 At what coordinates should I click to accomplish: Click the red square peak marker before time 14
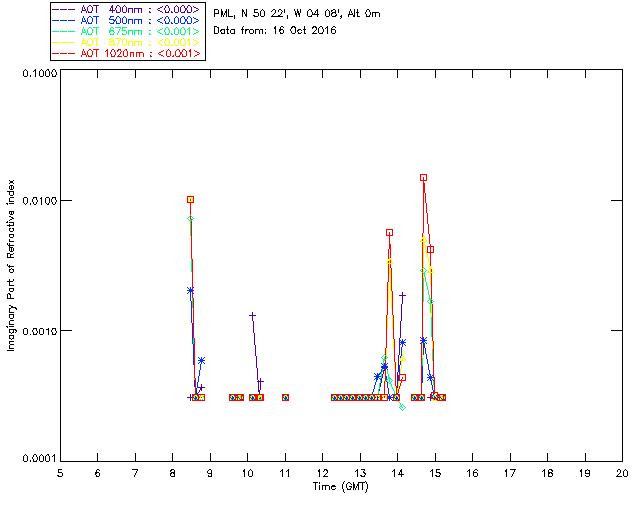(389, 233)
